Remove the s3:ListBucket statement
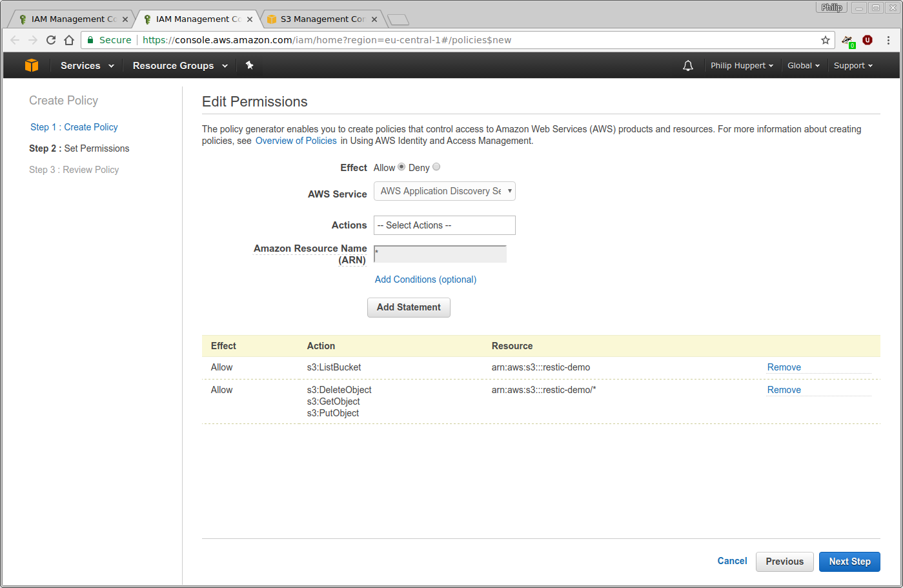903x588 pixels. [784, 367]
